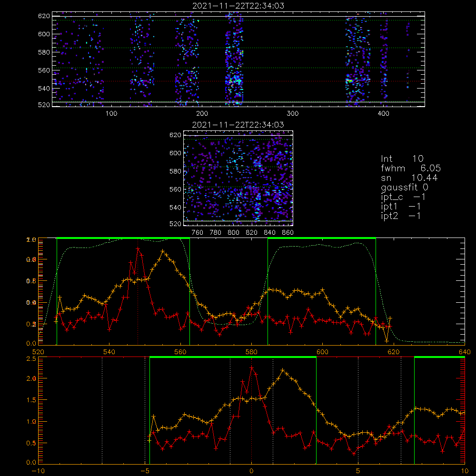The height and width of the screenshot is (476, 476).
Task: Click the top plot's title 2021-11-22T22:34:03
Action: coord(238,6)
